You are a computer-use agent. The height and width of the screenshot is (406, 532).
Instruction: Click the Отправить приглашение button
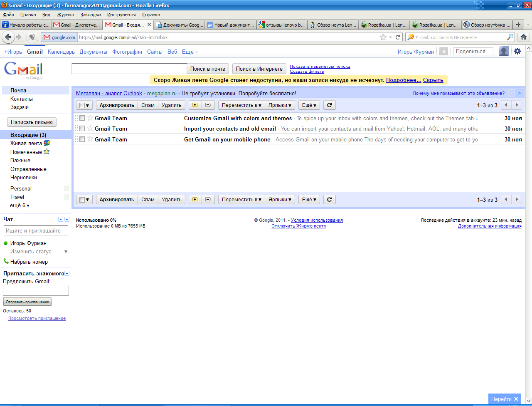pyautogui.click(x=27, y=302)
